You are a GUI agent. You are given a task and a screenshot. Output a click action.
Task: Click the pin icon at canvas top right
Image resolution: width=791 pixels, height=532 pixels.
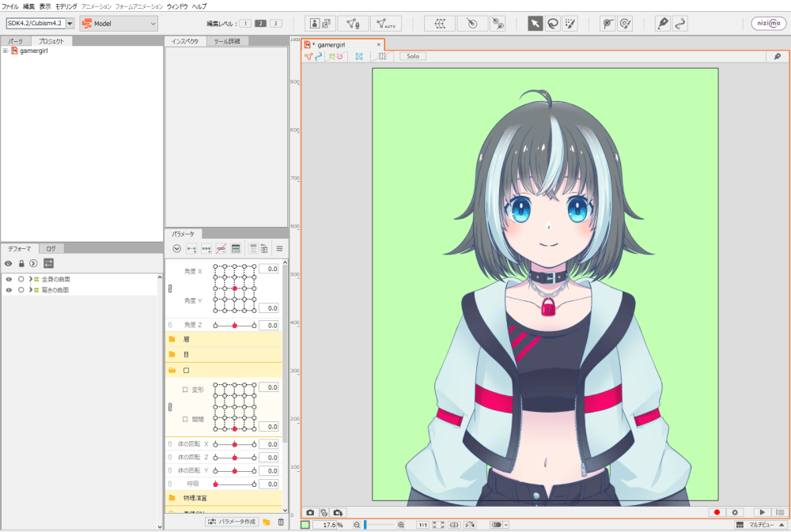point(778,56)
